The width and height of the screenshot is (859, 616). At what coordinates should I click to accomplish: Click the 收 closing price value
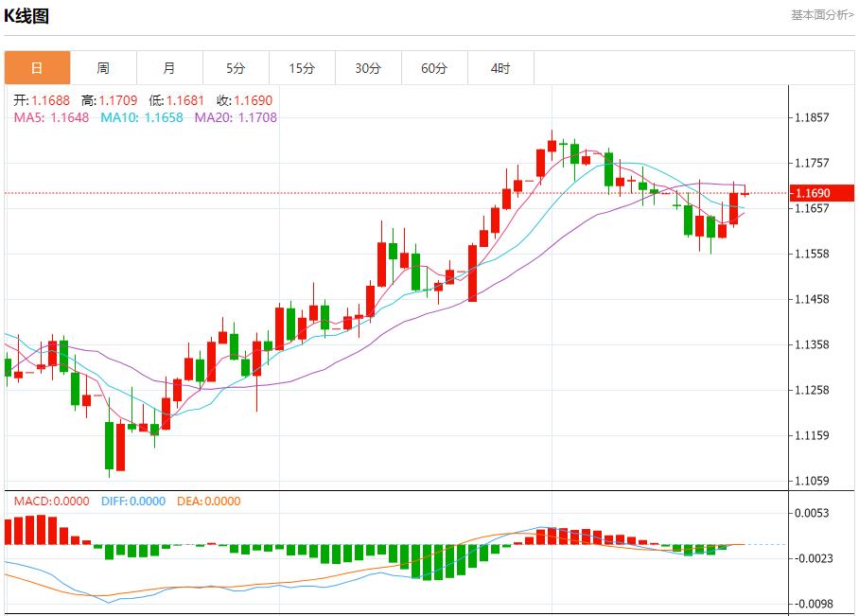251,99
